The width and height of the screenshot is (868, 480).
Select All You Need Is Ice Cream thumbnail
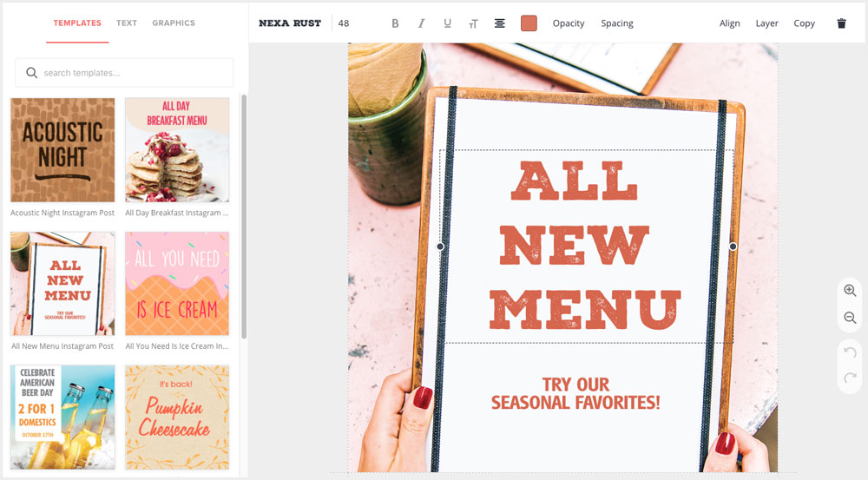[177, 284]
